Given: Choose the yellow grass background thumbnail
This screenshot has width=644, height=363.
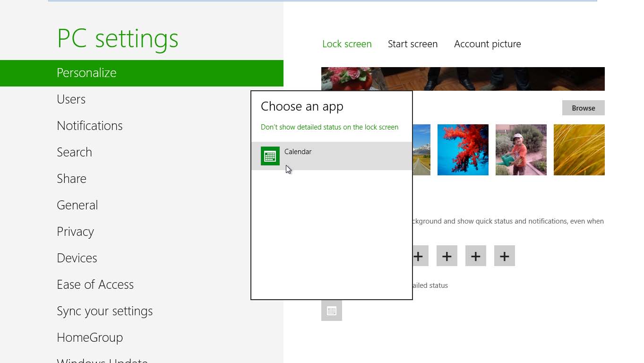Looking at the screenshot, I should coord(579,149).
